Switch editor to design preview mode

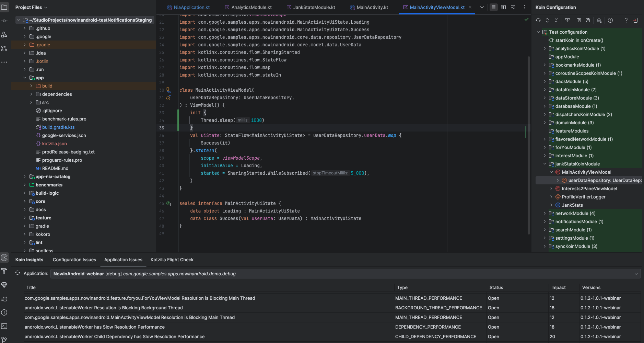coord(513,7)
